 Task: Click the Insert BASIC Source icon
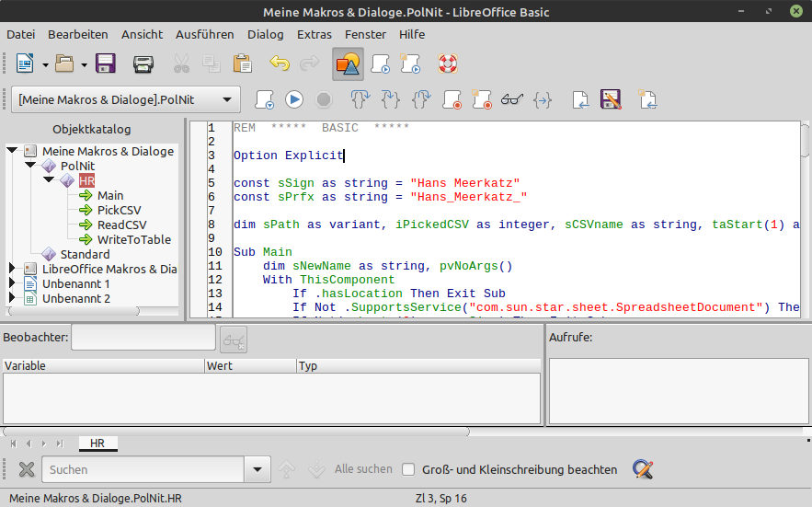pyautogui.click(x=580, y=99)
